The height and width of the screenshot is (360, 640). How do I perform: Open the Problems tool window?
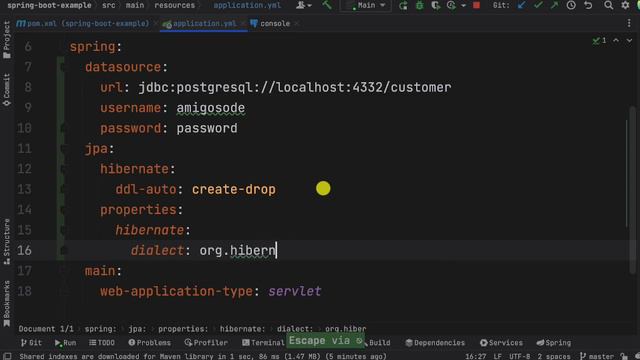(x=149, y=343)
